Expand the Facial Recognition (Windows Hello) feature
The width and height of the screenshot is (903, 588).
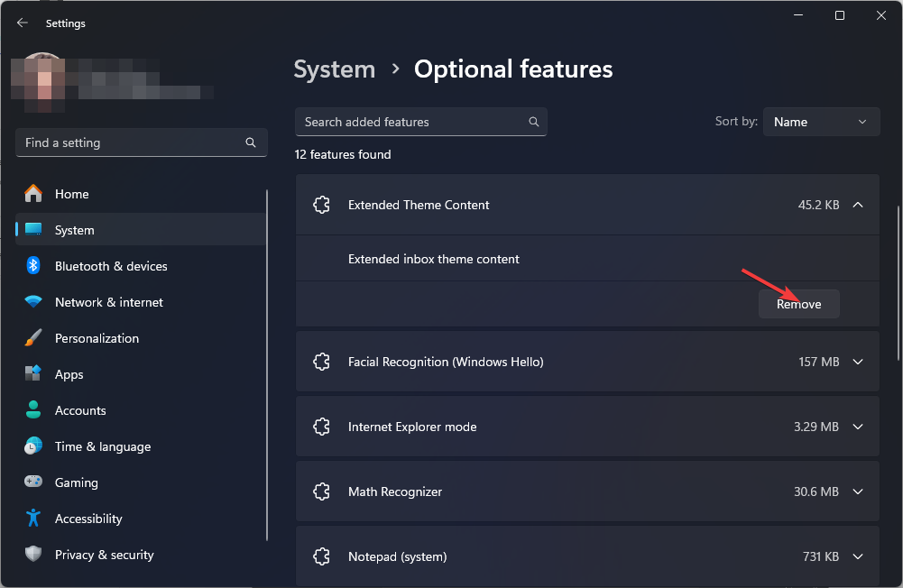click(858, 362)
